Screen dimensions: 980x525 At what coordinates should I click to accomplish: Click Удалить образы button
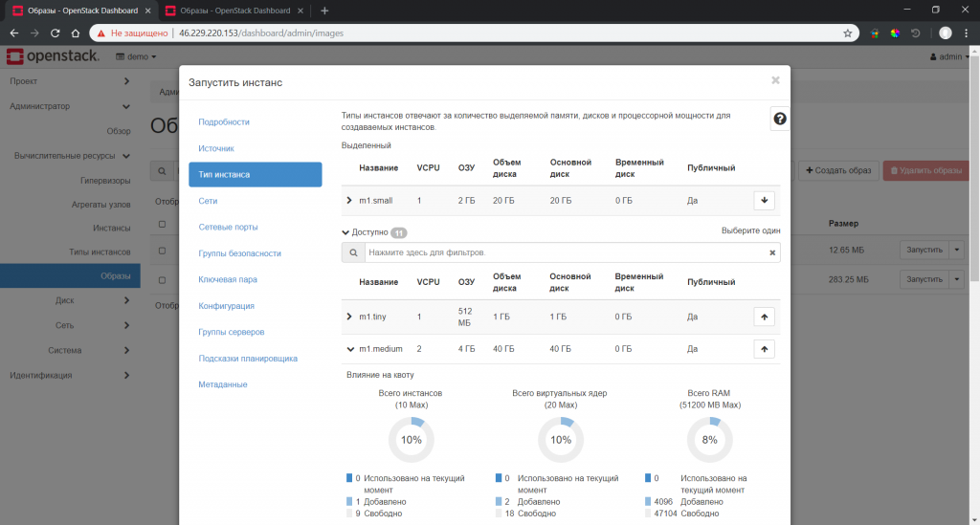coord(925,170)
